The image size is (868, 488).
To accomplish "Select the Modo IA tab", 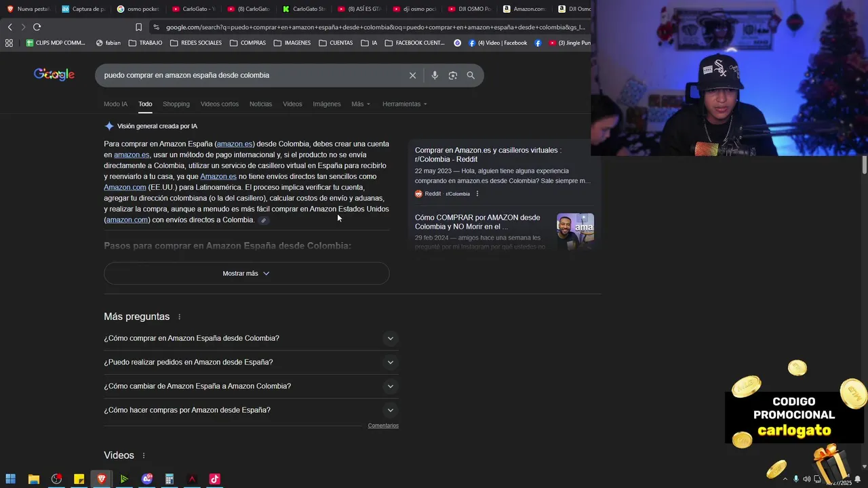I will pos(115,104).
